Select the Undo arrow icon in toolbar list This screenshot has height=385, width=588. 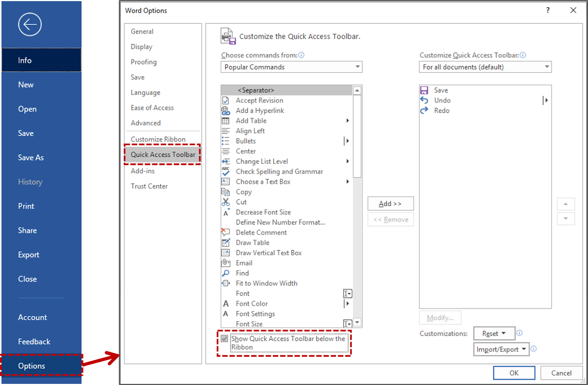tap(424, 100)
